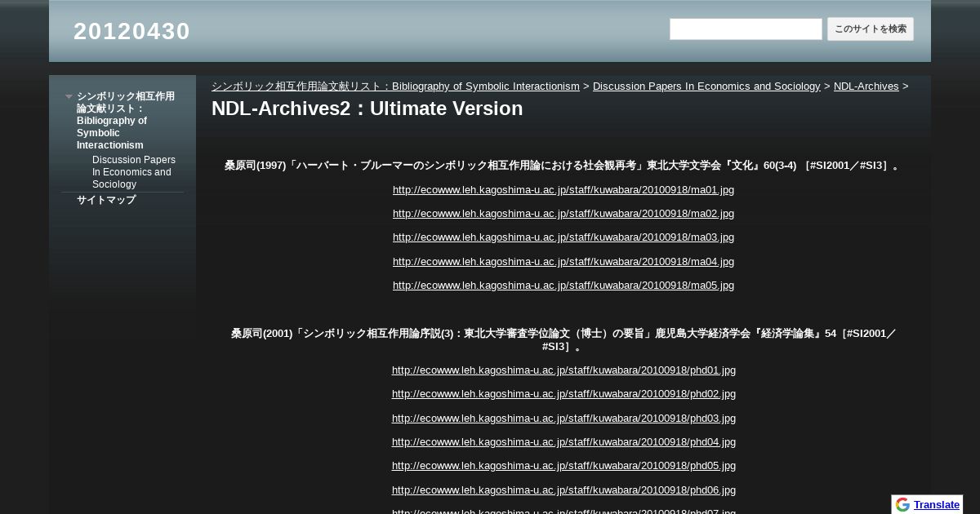Open the phd05.jpg link
This screenshot has height=514, width=980.
pos(563,466)
